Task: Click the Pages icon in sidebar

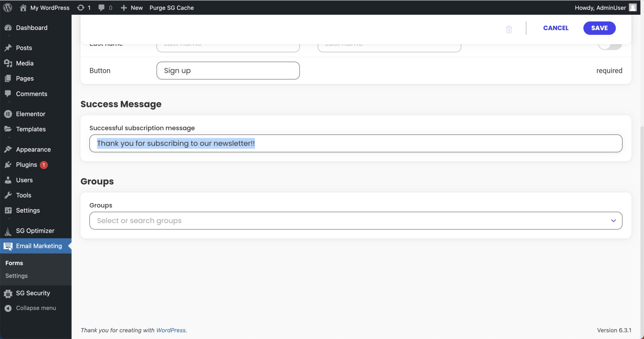Action: pos(8,79)
